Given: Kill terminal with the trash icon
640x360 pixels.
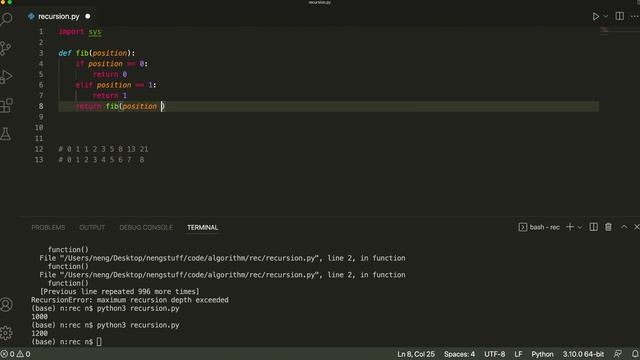Looking at the screenshot, I should point(608,227).
